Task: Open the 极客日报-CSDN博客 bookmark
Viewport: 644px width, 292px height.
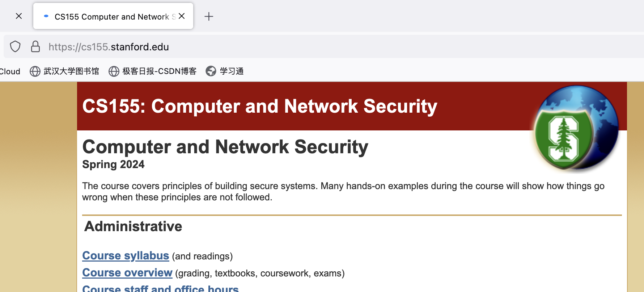Action: point(159,71)
